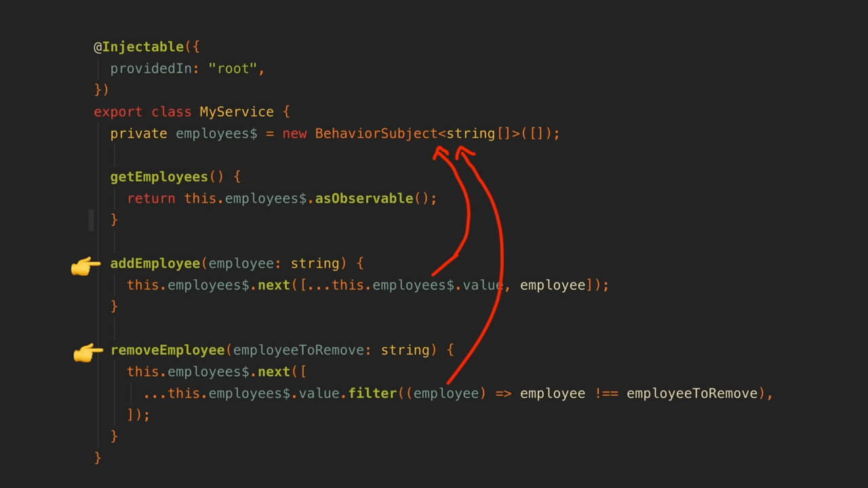Screen dimensions: 868x488
Task: Click the string type in addEmployee's signature
Action: (x=315, y=264)
